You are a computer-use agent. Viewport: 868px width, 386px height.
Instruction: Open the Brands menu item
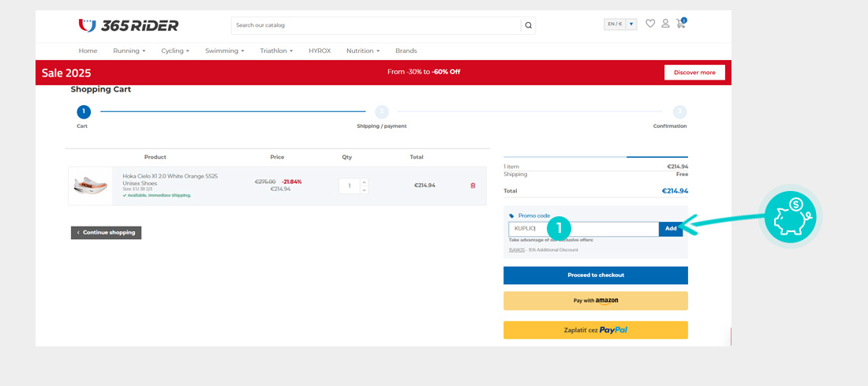click(x=406, y=51)
